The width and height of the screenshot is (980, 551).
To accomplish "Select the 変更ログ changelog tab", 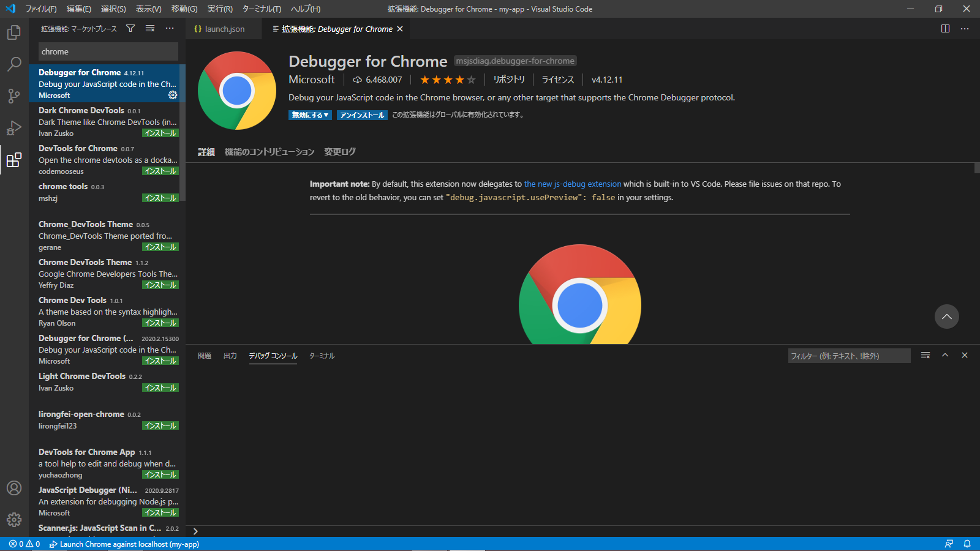I will click(340, 152).
